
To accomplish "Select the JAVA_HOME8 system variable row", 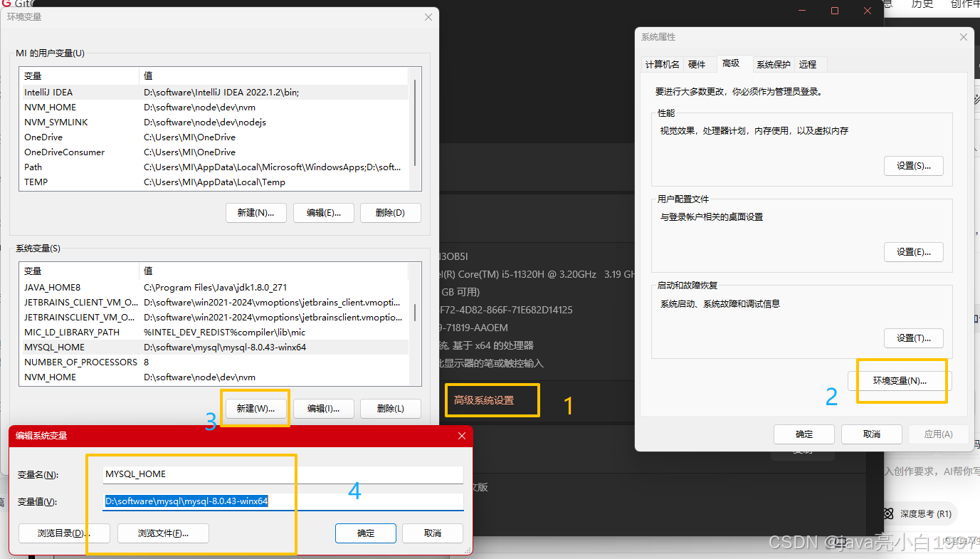I will pyautogui.click(x=214, y=288).
